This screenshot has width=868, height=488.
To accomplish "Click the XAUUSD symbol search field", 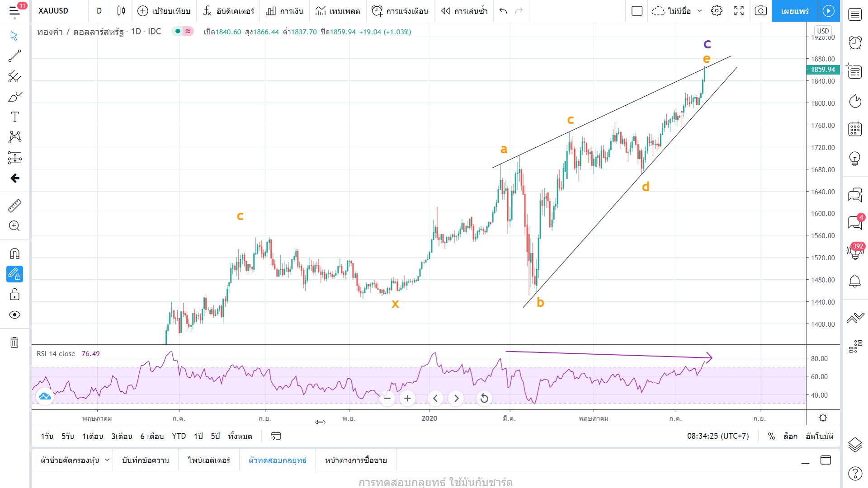I will click(53, 11).
